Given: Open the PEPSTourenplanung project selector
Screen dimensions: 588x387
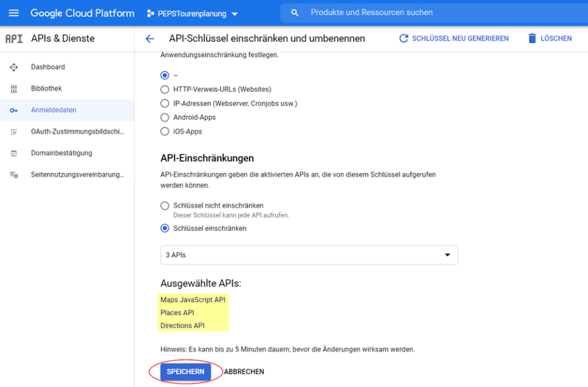Looking at the screenshot, I should point(192,13).
